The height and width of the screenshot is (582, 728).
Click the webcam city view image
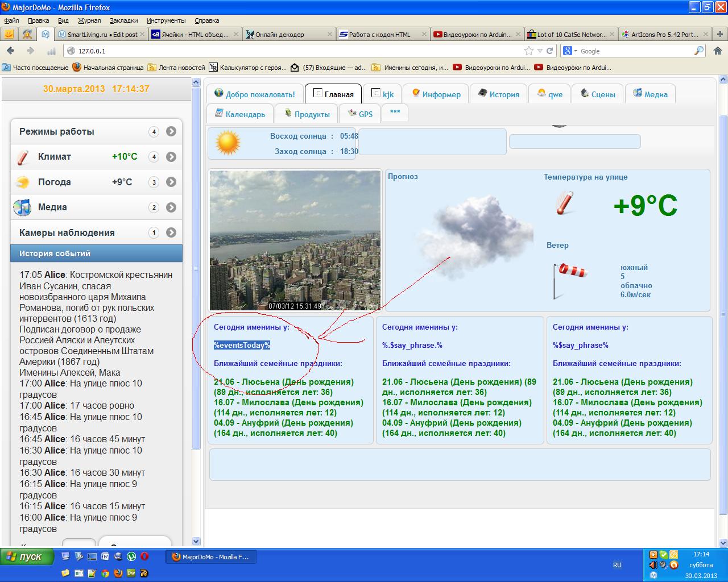(295, 240)
